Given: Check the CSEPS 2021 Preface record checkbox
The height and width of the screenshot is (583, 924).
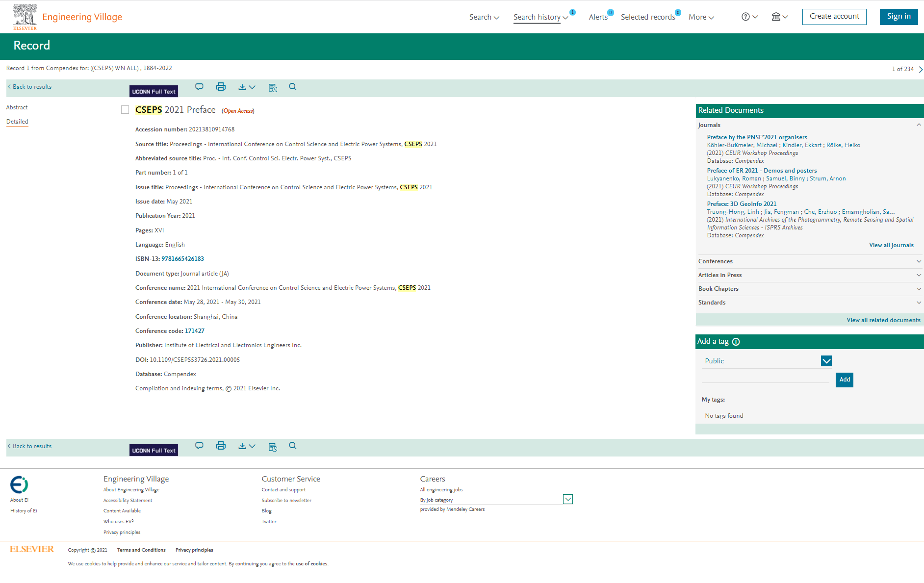Looking at the screenshot, I should 125,110.
